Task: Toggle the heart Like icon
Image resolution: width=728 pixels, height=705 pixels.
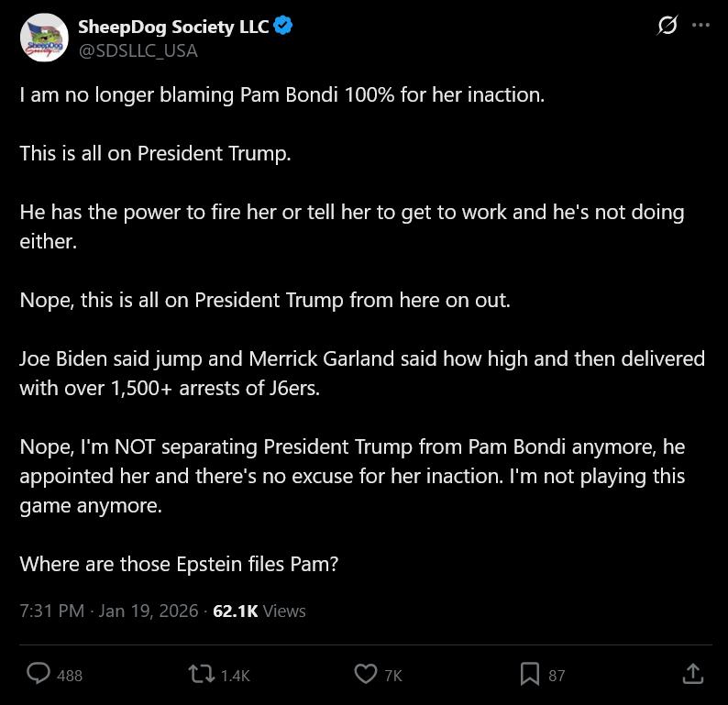Action: tap(365, 675)
